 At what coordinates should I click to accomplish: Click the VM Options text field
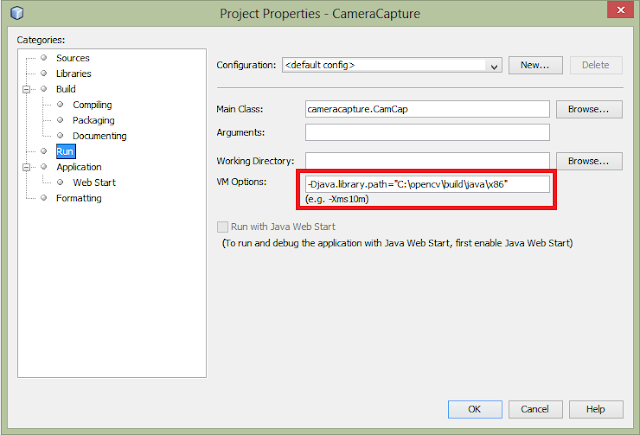pyautogui.click(x=427, y=184)
